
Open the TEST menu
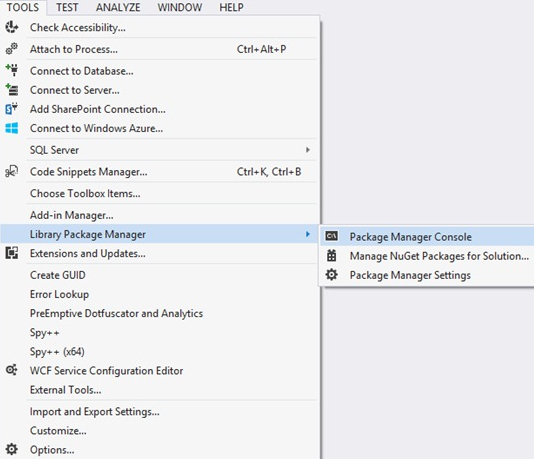(x=67, y=7)
